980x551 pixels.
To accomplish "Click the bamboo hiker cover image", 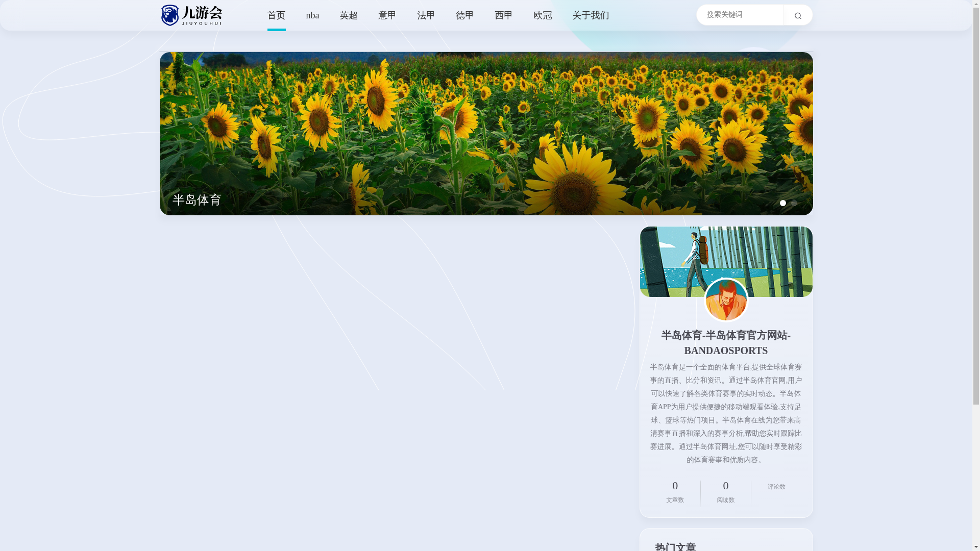I will pos(726,262).
